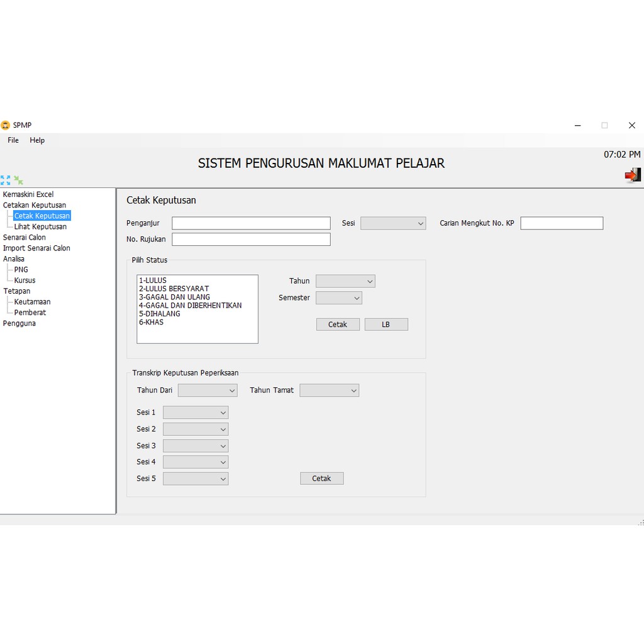This screenshot has height=644, width=644.
Task: Expand the Tahun Dari dropdown
Action: pos(208,391)
